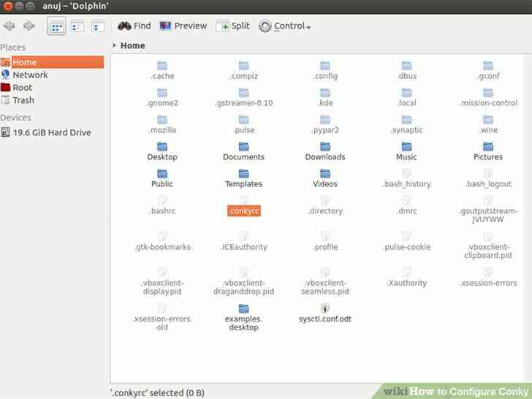
Task: Select the .mozilla folder icon
Action: pyautogui.click(x=162, y=120)
